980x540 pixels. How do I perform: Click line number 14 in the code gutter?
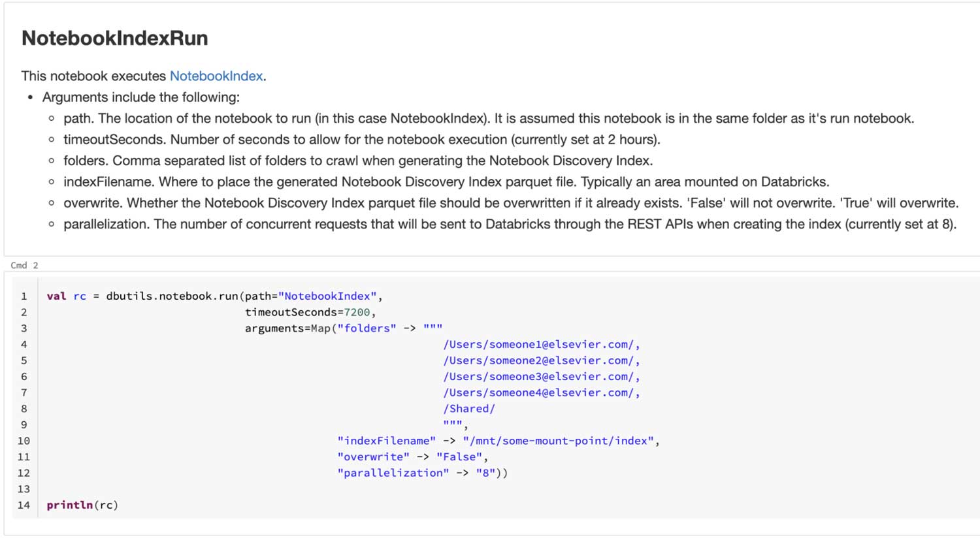[24, 505]
